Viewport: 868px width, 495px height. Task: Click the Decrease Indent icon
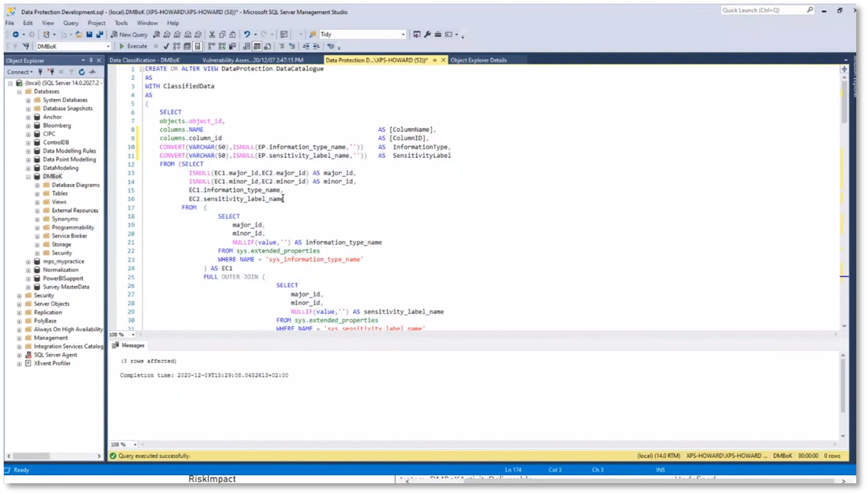coord(306,46)
